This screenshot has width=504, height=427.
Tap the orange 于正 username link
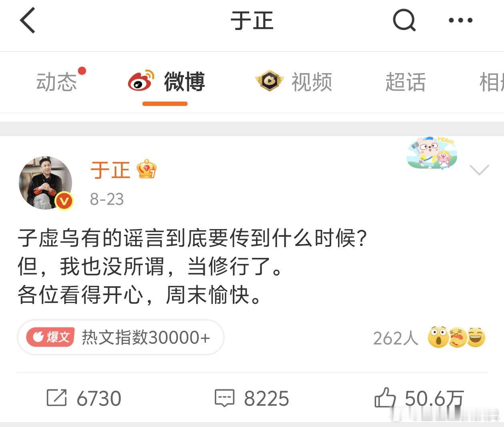(x=110, y=170)
